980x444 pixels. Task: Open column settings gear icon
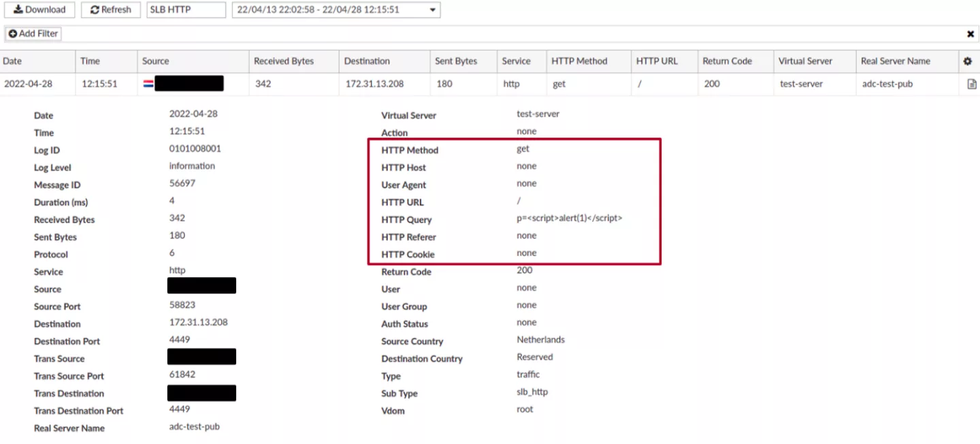968,61
